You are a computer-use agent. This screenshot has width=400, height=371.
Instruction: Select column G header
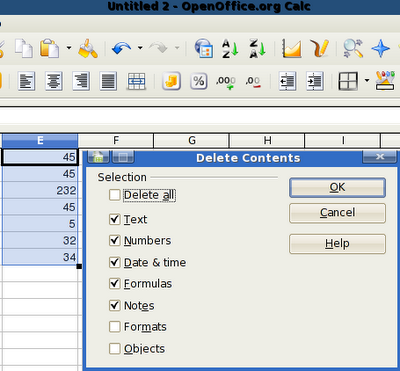point(191,140)
